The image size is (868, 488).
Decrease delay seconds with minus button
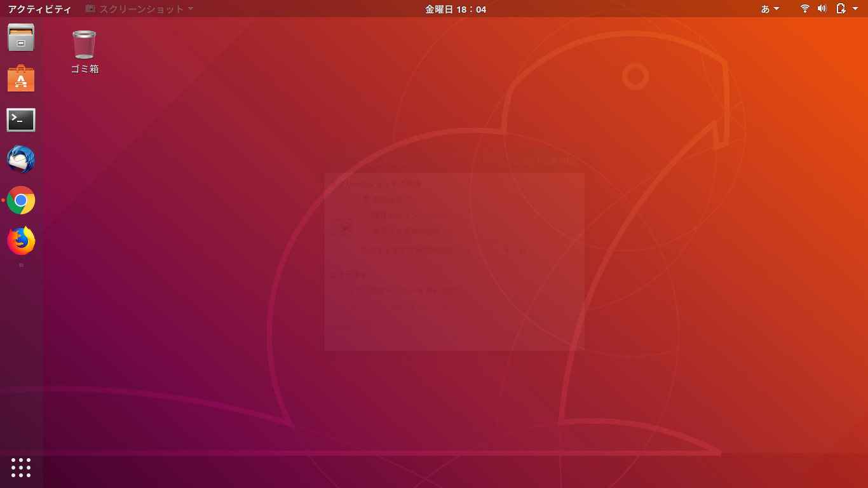click(x=491, y=250)
